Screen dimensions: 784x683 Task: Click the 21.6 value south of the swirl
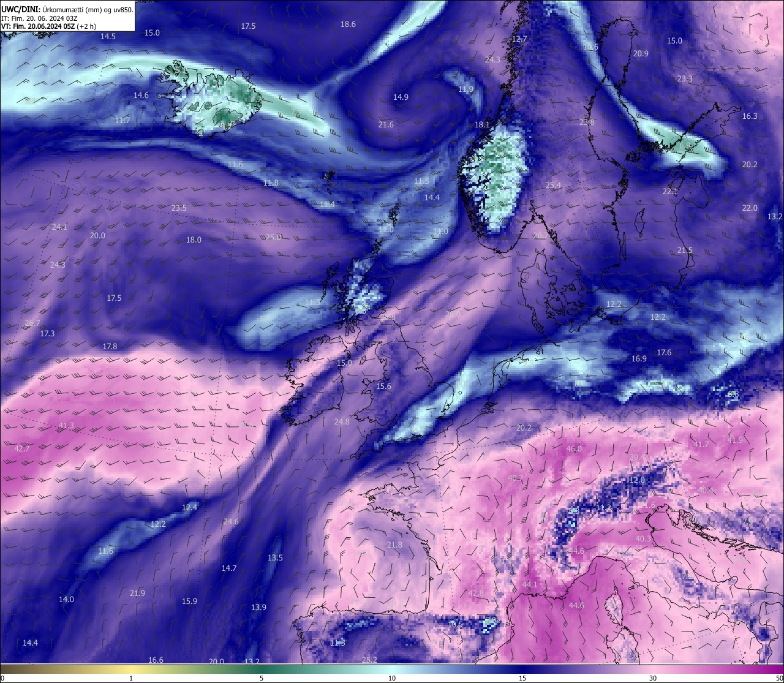pyautogui.click(x=386, y=125)
